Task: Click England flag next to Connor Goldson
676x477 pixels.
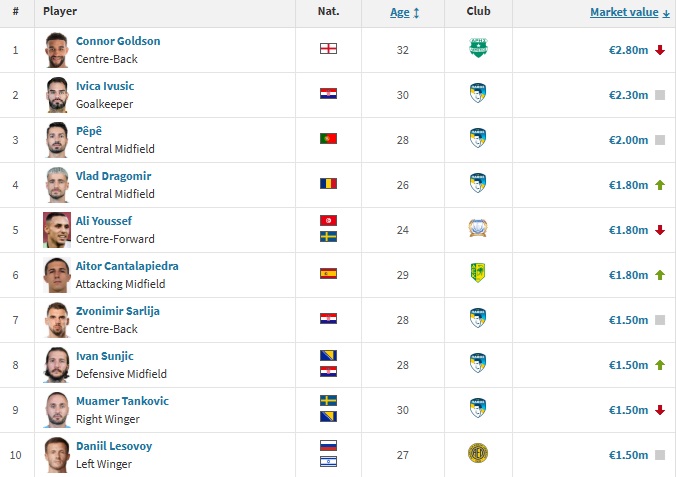Action: [x=328, y=49]
